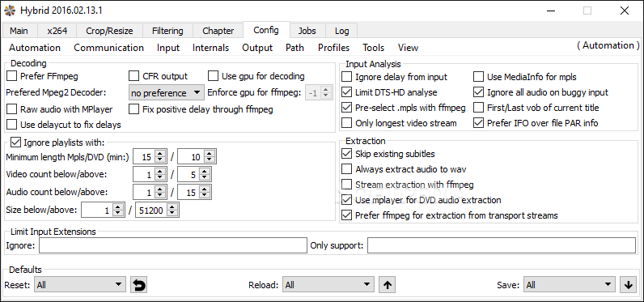Maximize the Hybrid window
The height and width of the screenshot is (302, 644).
pos(587,11)
